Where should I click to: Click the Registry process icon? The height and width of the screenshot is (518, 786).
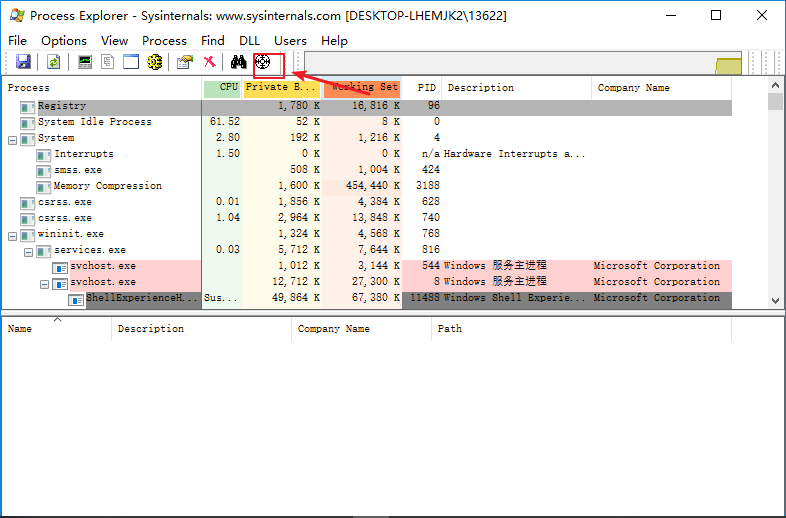(x=27, y=107)
